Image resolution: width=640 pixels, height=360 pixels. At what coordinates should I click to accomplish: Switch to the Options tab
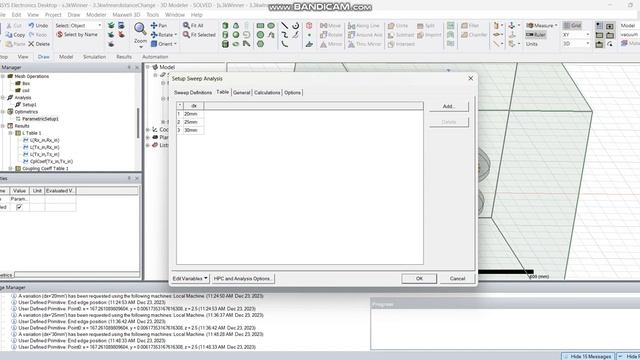coord(292,93)
